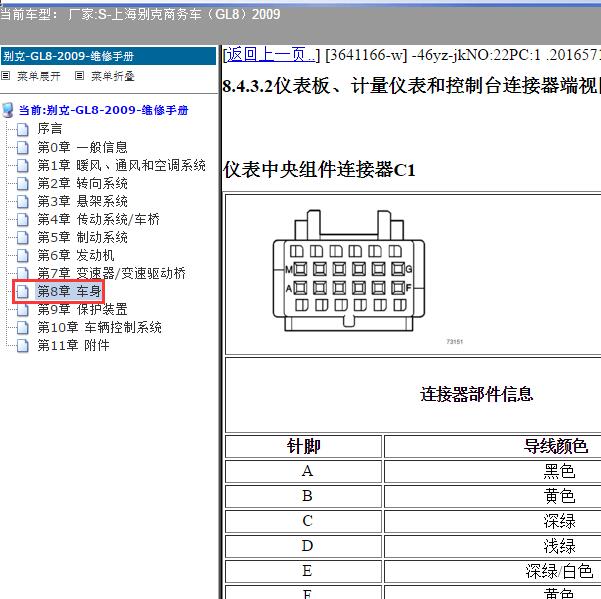
Task: Click the 连接器部件信息 table header
Action: 476,394
